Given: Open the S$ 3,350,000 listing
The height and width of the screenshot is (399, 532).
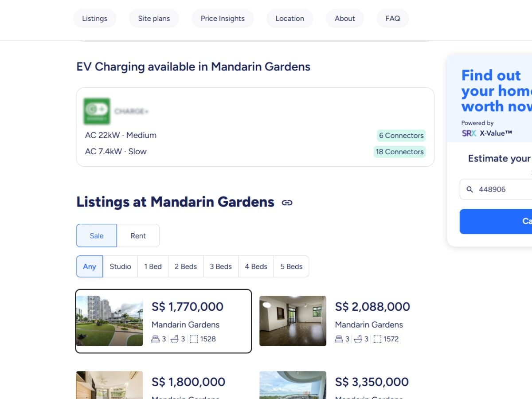Looking at the screenshot, I should pyautogui.click(x=347, y=385).
